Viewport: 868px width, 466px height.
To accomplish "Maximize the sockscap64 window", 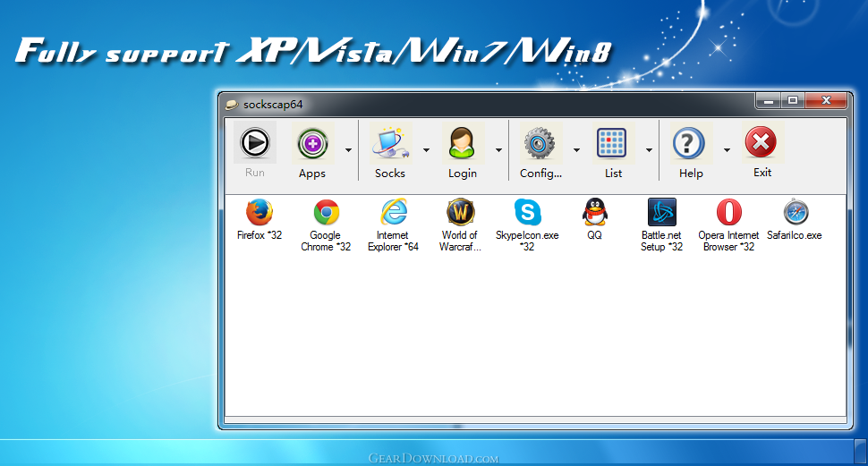I will (x=793, y=101).
